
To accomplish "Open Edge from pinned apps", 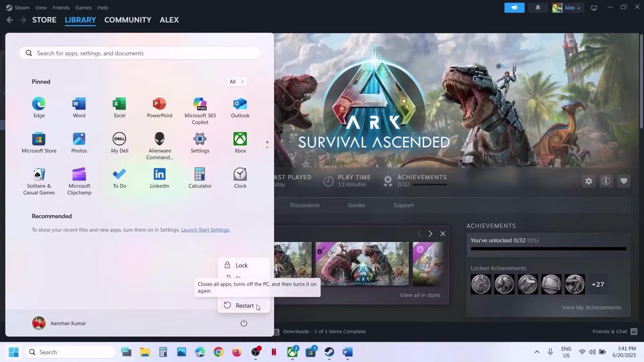I will coord(39,108).
